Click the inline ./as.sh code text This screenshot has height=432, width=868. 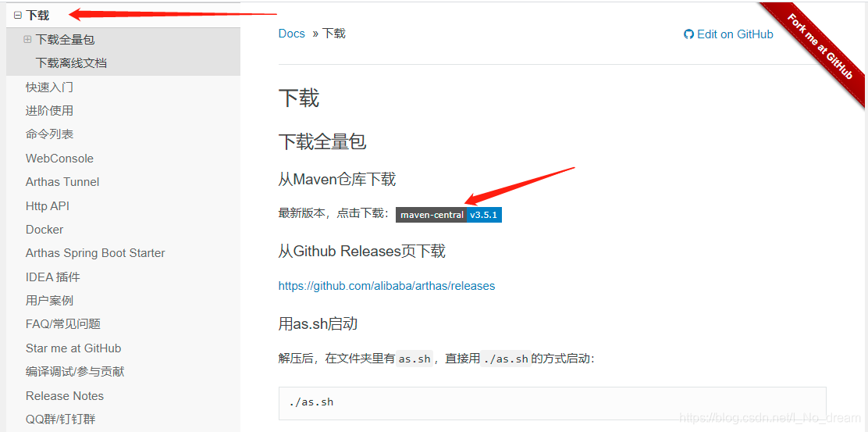click(x=505, y=359)
